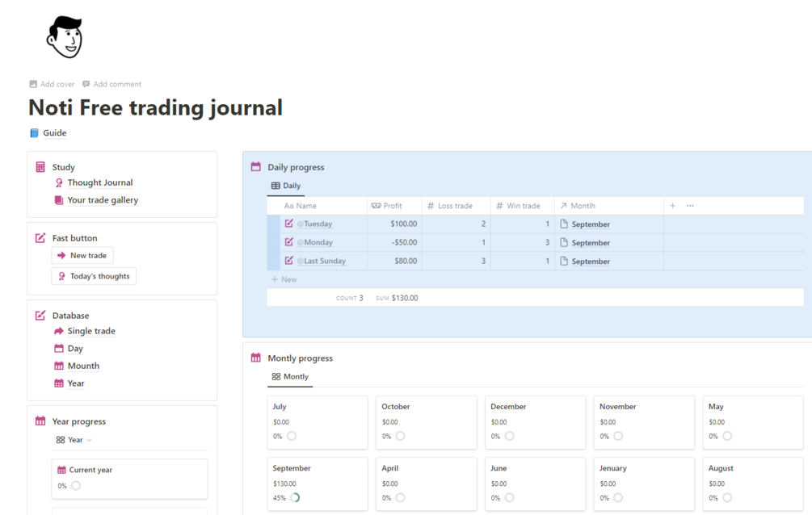Click the Day calendar icon
The image size is (812, 515).
[59, 349]
